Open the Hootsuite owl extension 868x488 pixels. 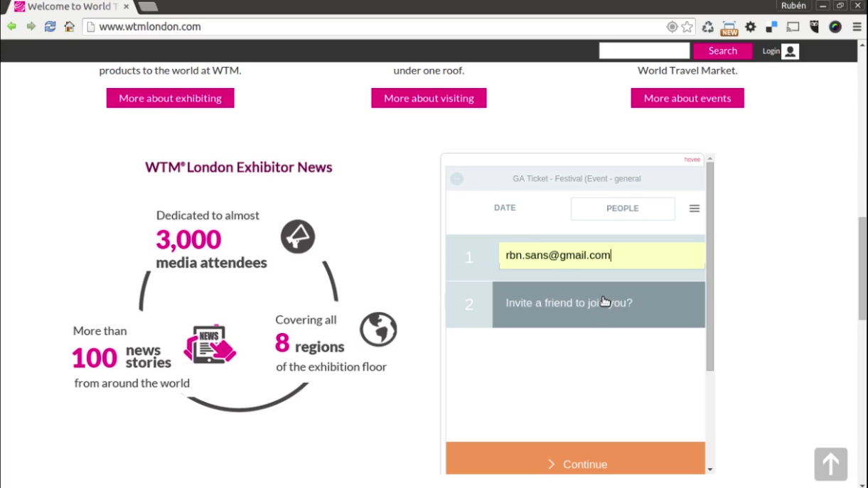click(x=815, y=27)
